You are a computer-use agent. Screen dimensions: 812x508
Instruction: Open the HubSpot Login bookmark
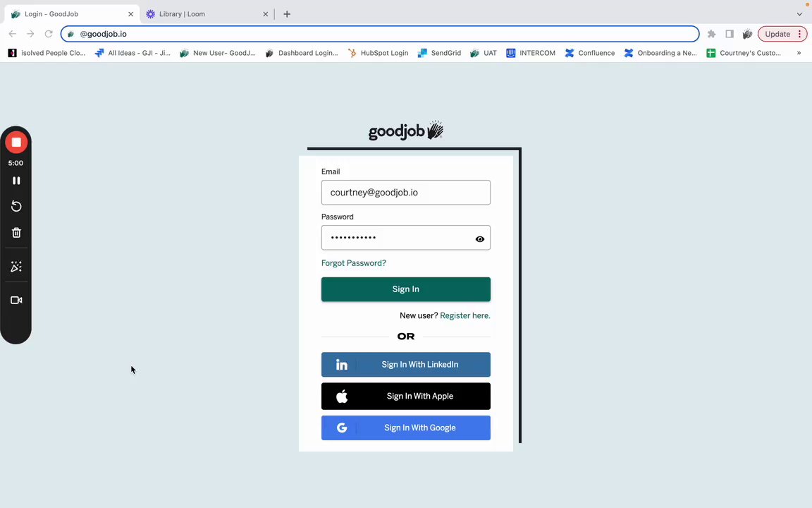click(378, 53)
